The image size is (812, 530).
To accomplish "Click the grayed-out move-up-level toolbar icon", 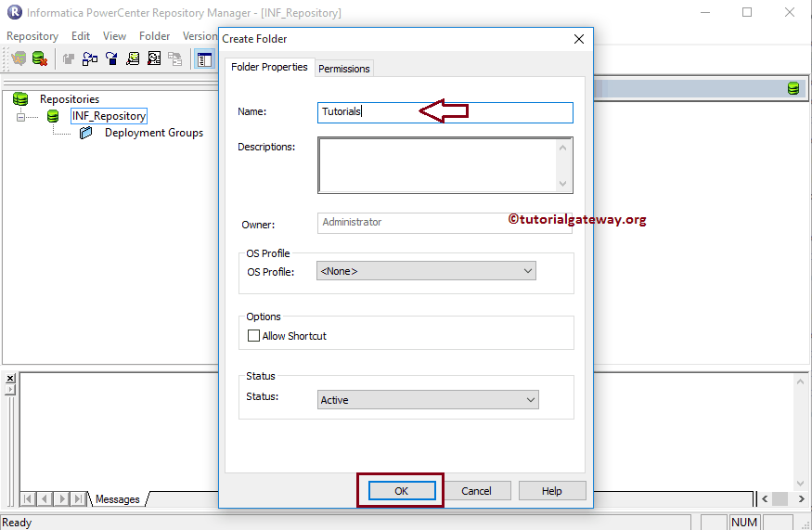I will 69,59.
